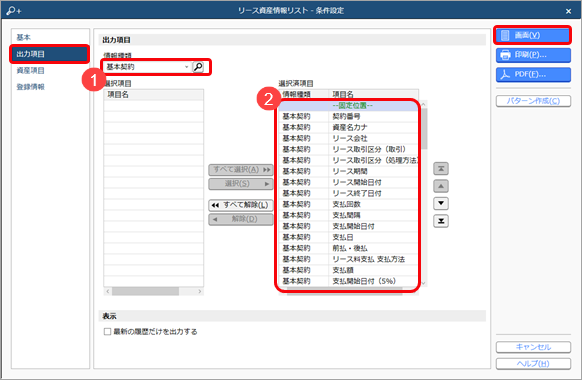Select the 前払・後払 row
Viewport: 582px width, 380px height.
(x=348, y=248)
